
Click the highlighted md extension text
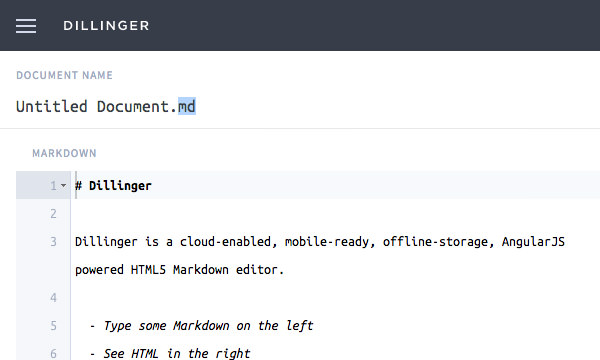tap(187, 106)
